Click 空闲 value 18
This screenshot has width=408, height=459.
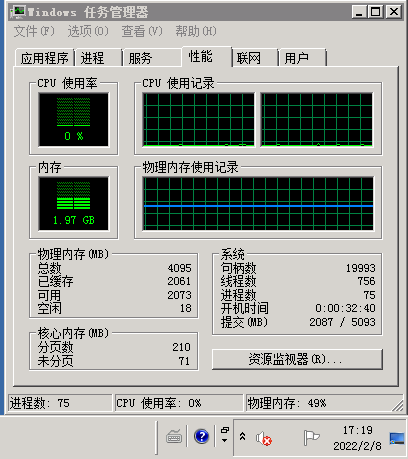tap(186, 308)
